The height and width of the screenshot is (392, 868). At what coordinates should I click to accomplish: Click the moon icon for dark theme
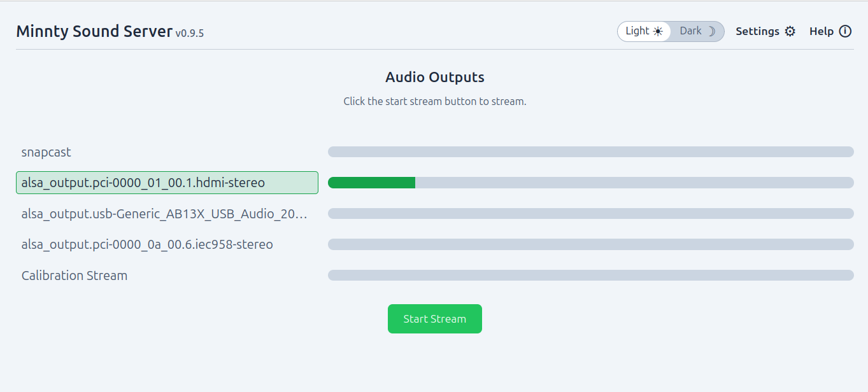pos(711,31)
